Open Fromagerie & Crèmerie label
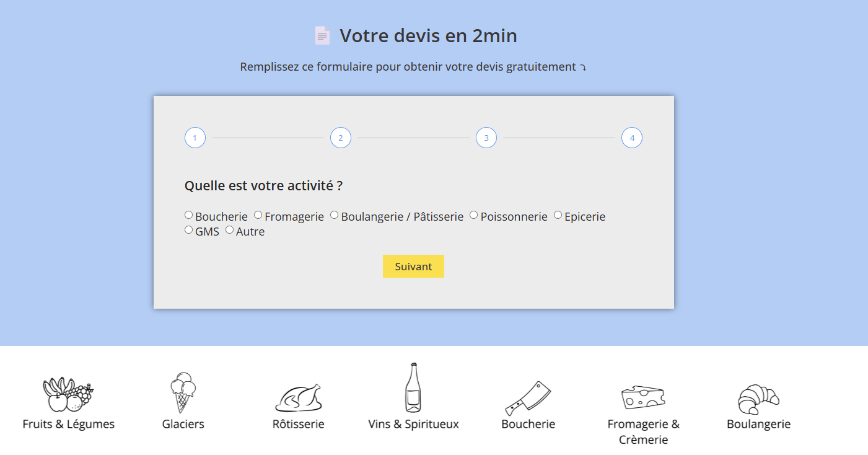The width and height of the screenshot is (868, 455). (644, 432)
